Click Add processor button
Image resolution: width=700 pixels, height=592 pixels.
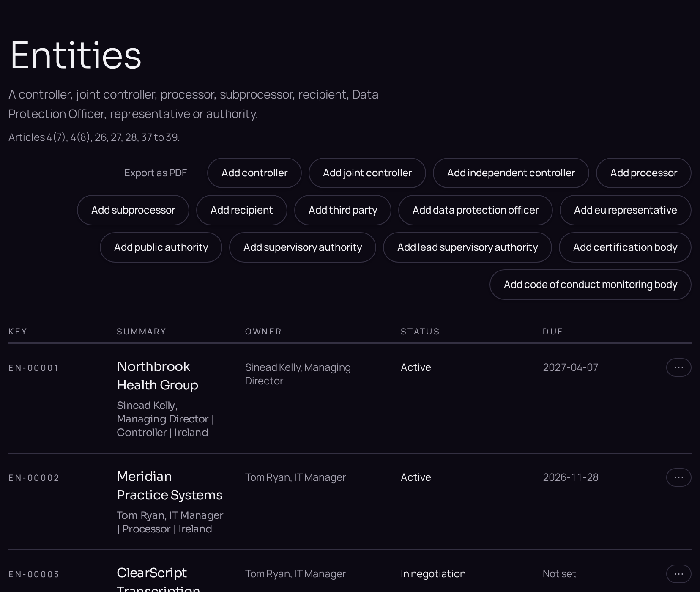point(643,173)
